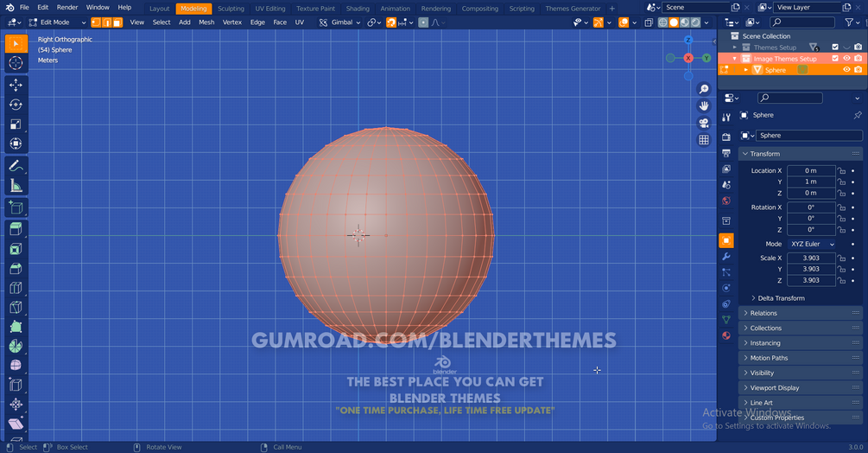Open the Material properties tab
Image resolution: width=868 pixels, height=453 pixels.
tap(726, 335)
